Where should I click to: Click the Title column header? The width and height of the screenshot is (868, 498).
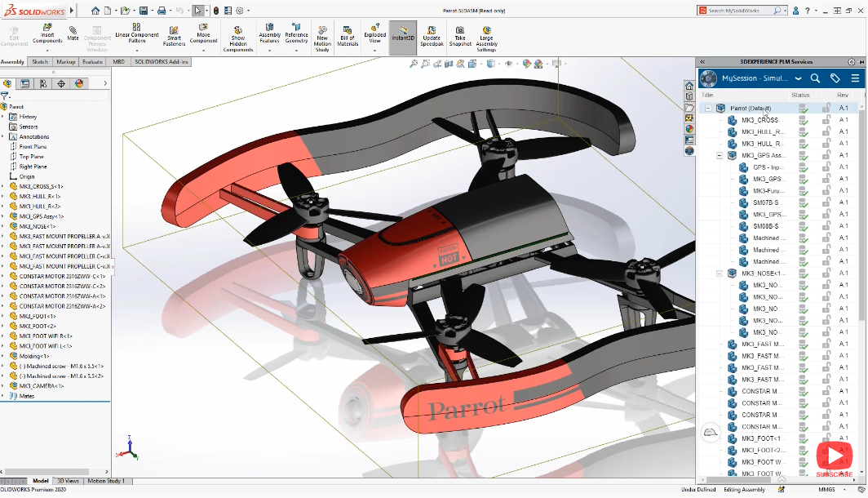point(707,96)
